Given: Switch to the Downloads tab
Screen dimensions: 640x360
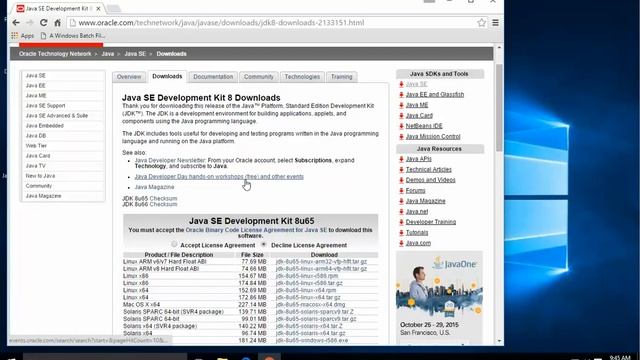Looking at the screenshot, I should click(x=167, y=76).
